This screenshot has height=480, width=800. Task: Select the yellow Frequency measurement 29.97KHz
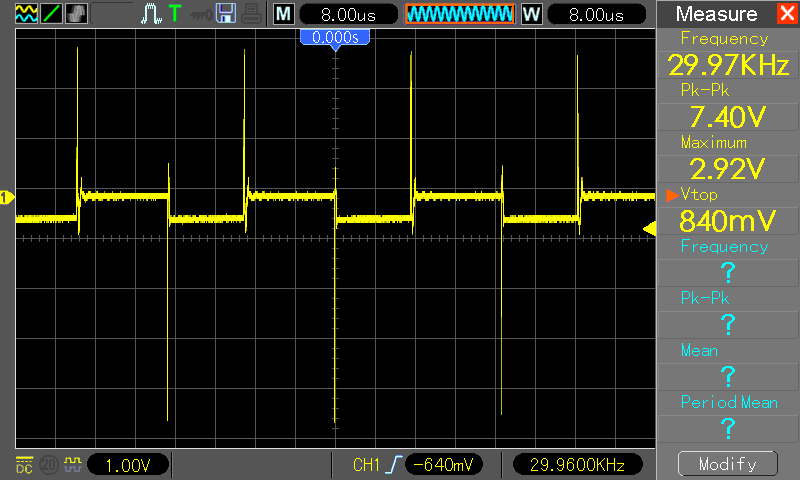click(x=728, y=64)
